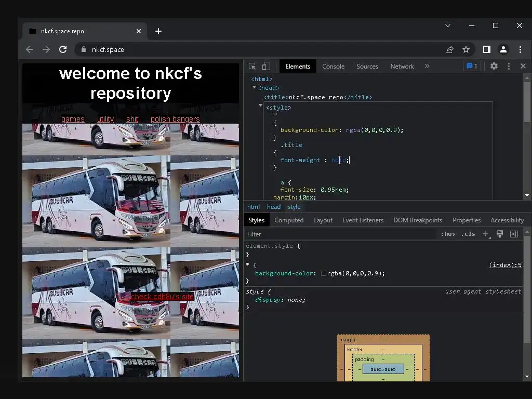Open the tab search dropdown arrow
The image size is (532, 399).
pyautogui.click(x=448, y=25)
